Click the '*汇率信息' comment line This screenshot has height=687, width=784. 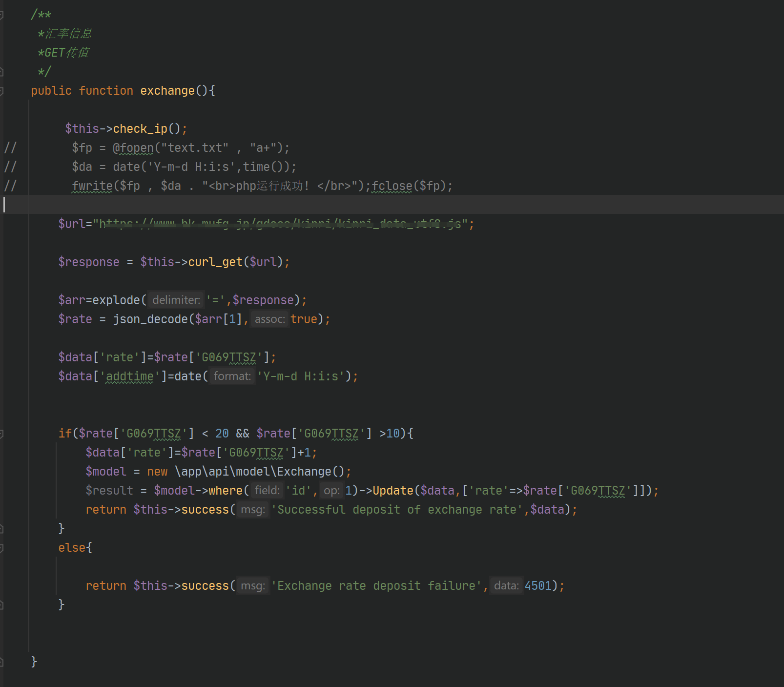64,33
